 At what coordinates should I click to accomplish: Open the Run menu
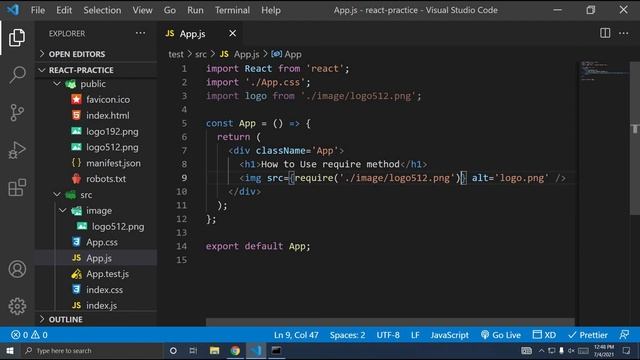click(195, 10)
